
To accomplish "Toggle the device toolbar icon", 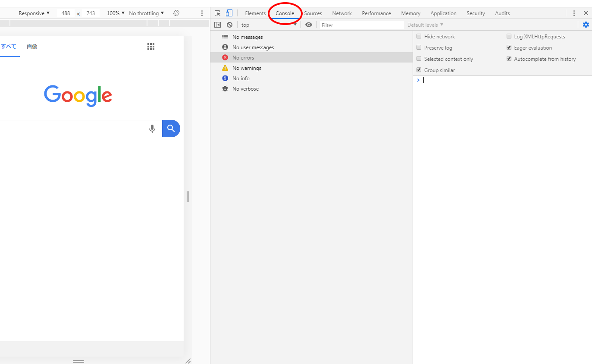I will point(229,13).
